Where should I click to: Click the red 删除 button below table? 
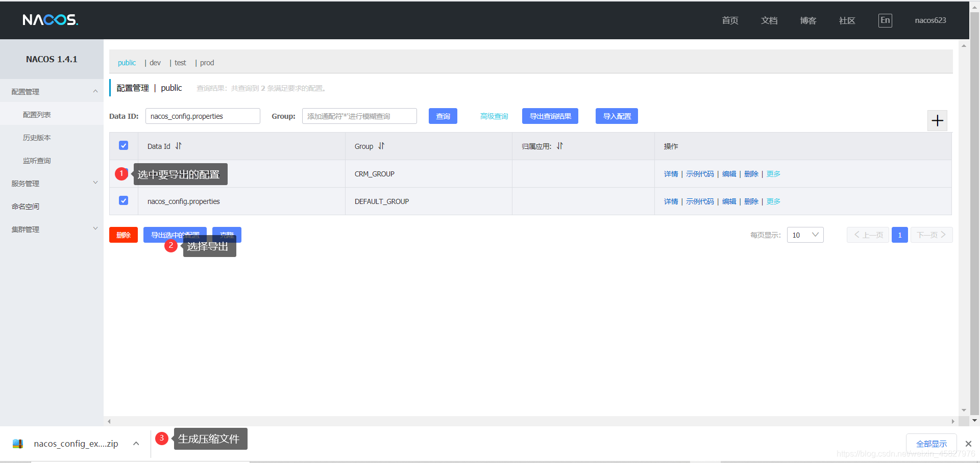[x=124, y=235]
